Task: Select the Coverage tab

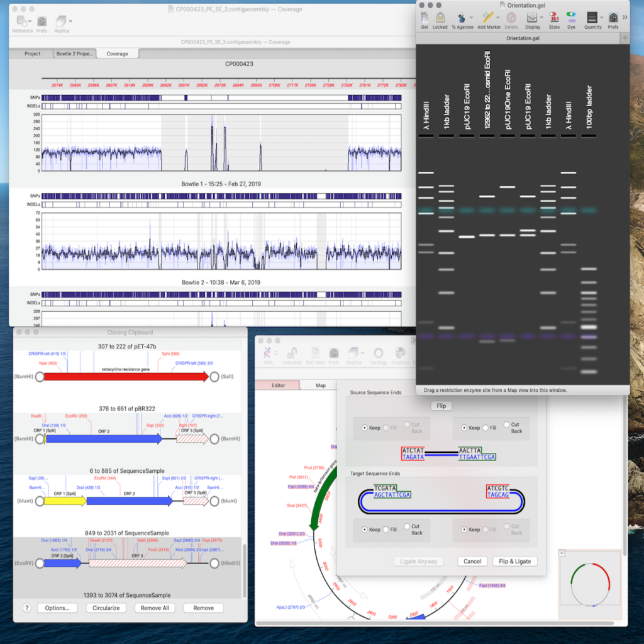Action: point(117,54)
